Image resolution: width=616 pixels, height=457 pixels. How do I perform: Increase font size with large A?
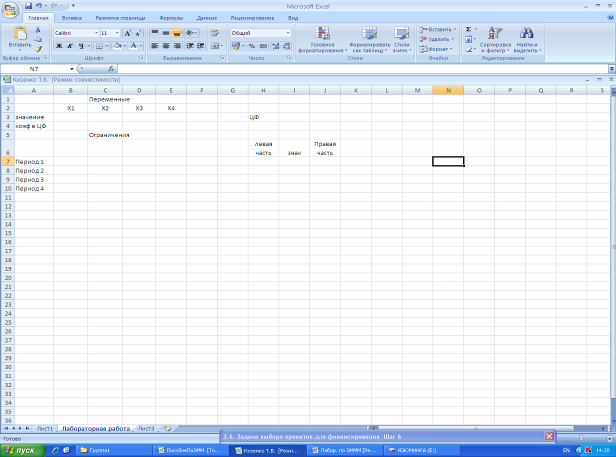tap(127, 33)
